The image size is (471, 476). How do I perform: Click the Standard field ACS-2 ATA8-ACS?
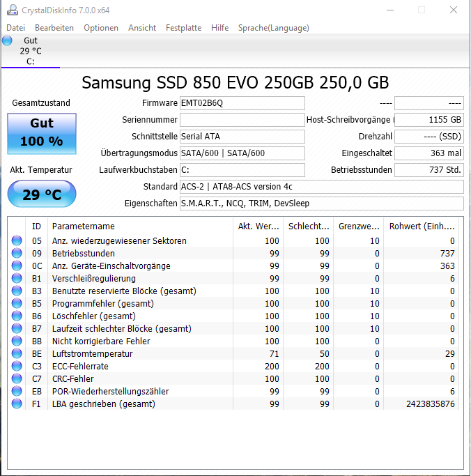(x=322, y=187)
